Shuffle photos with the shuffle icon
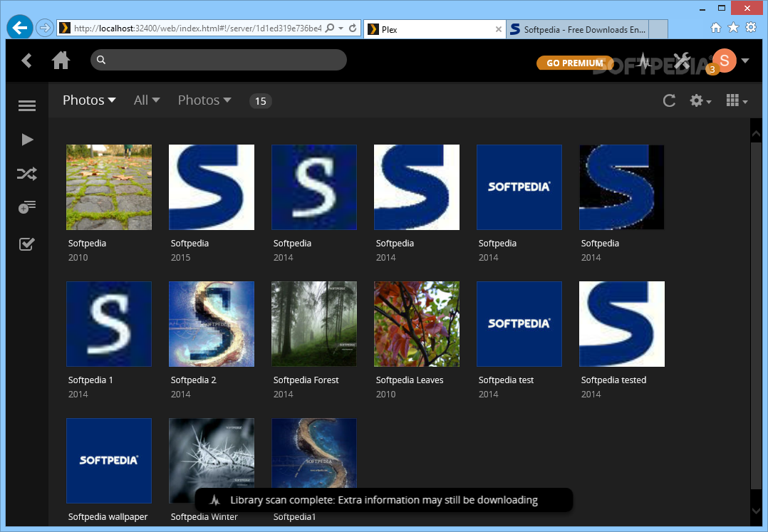Image resolution: width=768 pixels, height=532 pixels. point(27,174)
